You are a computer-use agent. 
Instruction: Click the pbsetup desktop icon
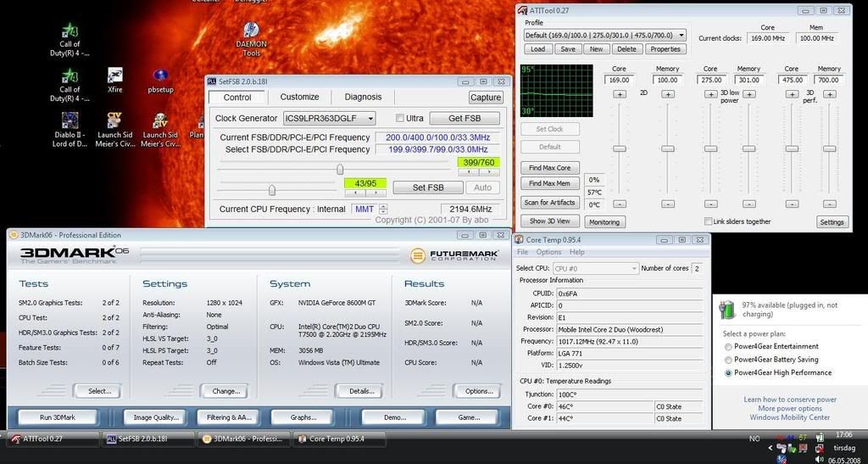coord(160,81)
